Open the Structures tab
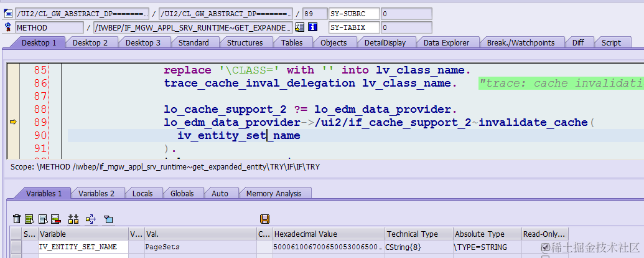Image resolution: width=644 pixels, height=258 pixels. click(x=245, y=42)
